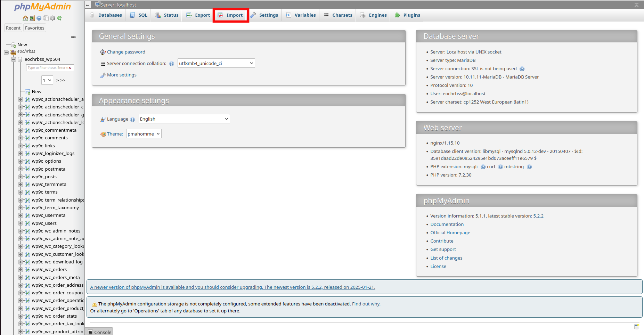Go to the next tree page with >
Image resolution: width=644 pixels, height=335 pixels.
[57, 81]
